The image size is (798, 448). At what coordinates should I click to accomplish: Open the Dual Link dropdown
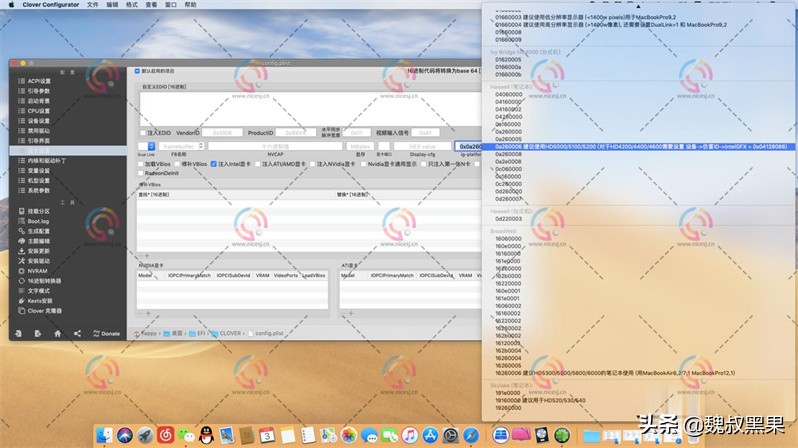coord(147,146)
